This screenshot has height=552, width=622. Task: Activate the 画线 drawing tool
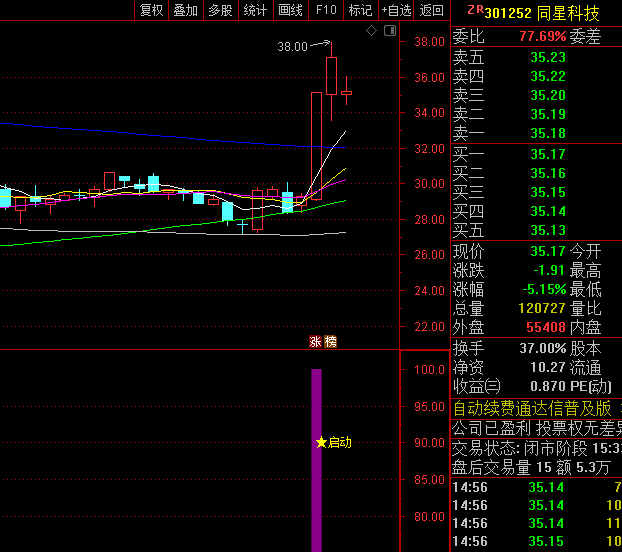[x=290, y=10]
